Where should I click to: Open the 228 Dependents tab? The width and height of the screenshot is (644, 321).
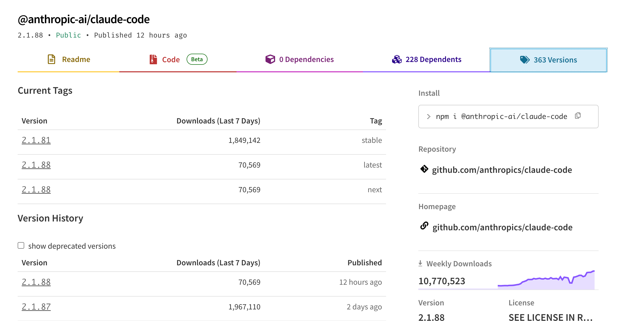[427, 60]
